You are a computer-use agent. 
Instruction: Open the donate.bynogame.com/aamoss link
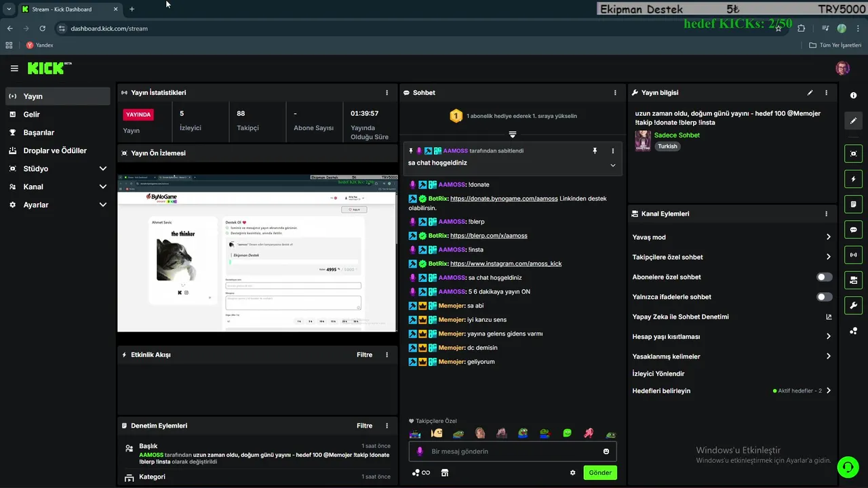504,199
